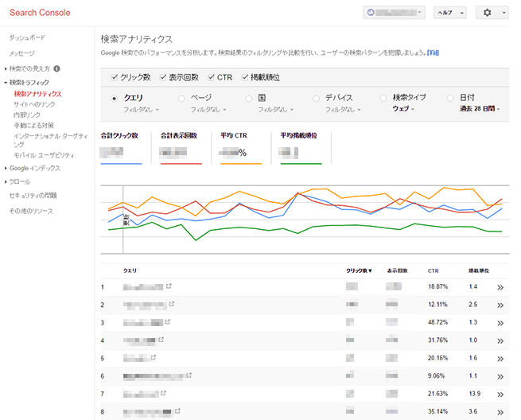Click the chart's vertical date marker
The image size is (521, 420).
point(122,211)
